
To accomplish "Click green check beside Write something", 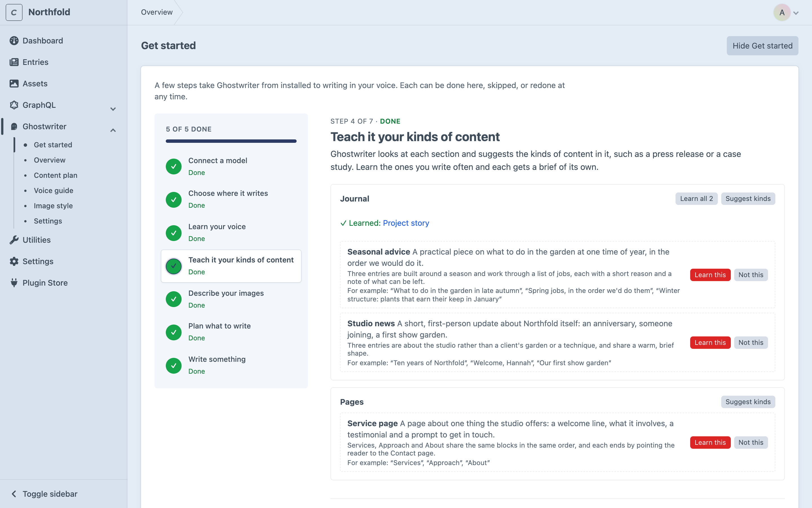I will tap(174, 365).
